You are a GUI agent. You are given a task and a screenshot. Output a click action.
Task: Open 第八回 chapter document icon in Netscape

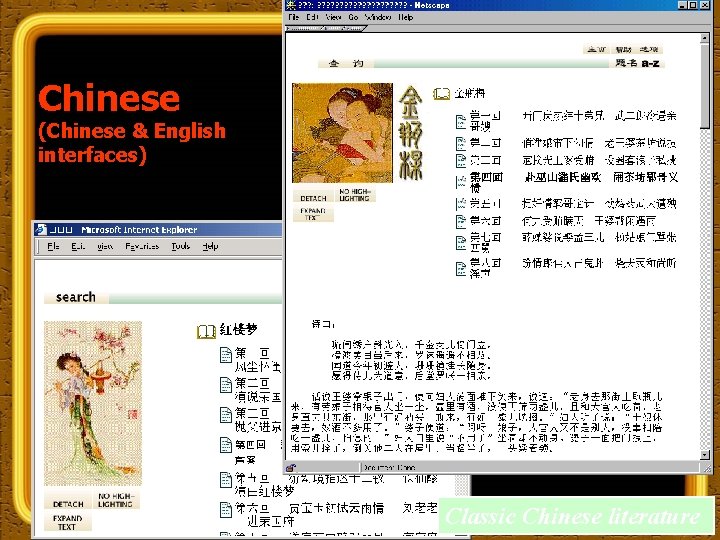point(461,269)
